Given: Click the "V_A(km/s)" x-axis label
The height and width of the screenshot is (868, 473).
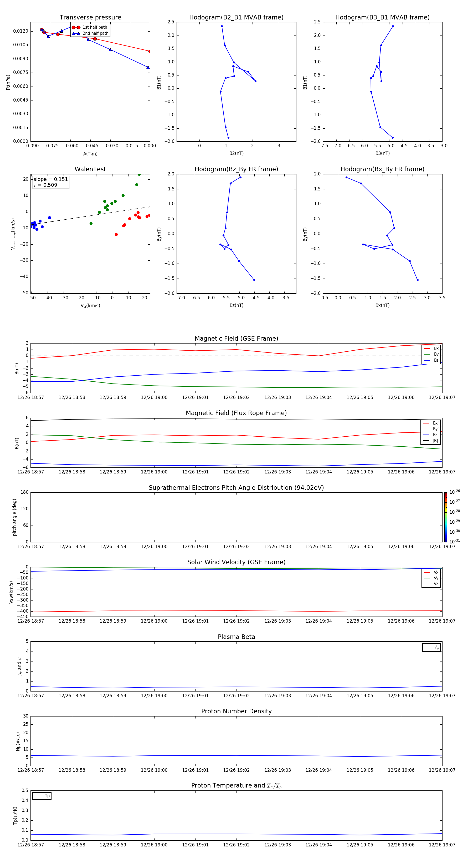Looking at the screenshot, I should [90, 306].
